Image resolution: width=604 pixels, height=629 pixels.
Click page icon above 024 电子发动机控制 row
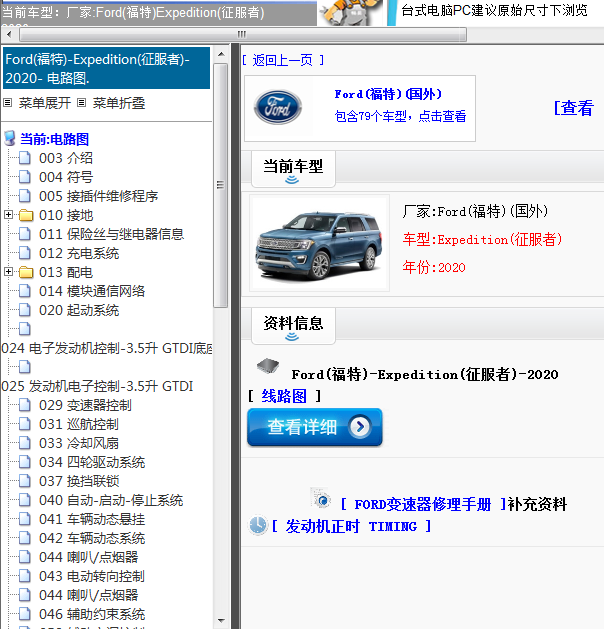(x=25, y=329)
